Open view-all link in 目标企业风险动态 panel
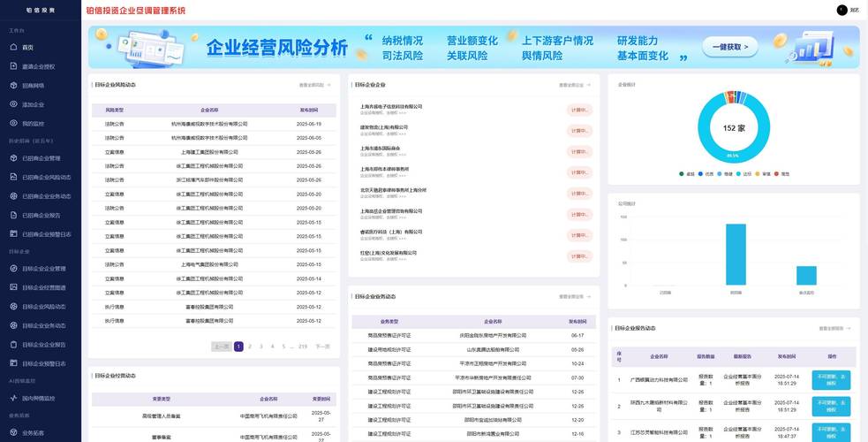The image size is (868, 442). pyautogui.click(x=315, y=85)
